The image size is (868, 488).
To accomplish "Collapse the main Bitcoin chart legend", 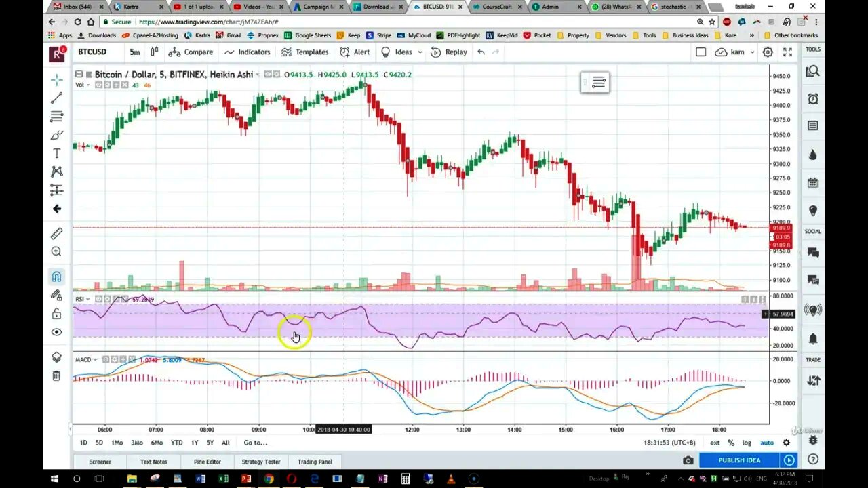I will pyautogui.click(x=79, y=75).
